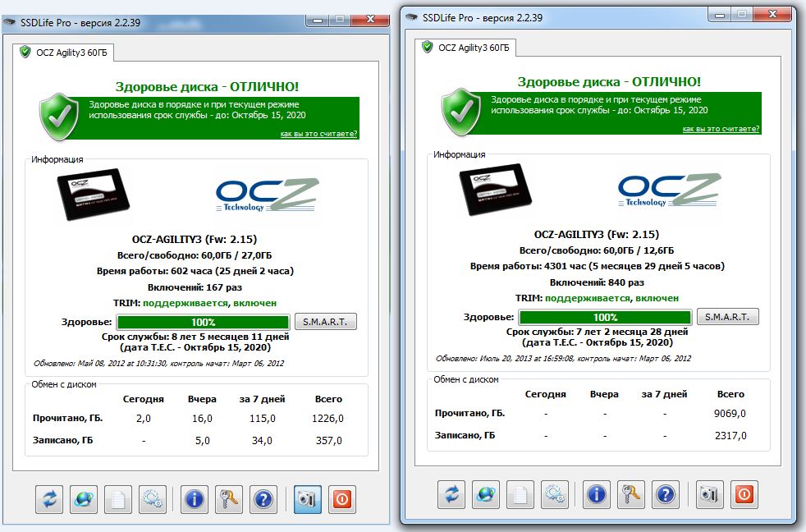Open the help question mark icon in left window
Viewport: 806px width, 532px height.
tap(263, 499)
